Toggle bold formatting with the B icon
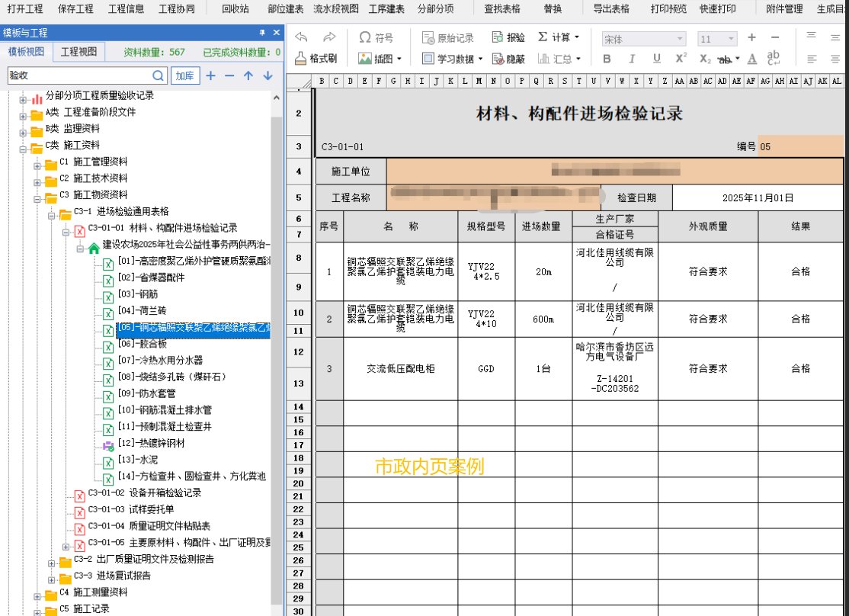Image resolution: width=849 pixels, height=616 pixels. tap(608, 58)
